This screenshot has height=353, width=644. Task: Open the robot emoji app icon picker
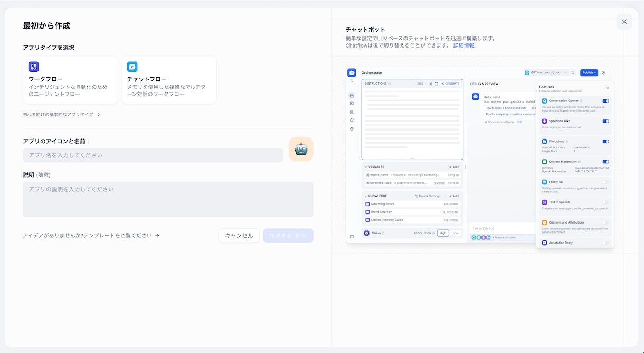tap(301, 149)
